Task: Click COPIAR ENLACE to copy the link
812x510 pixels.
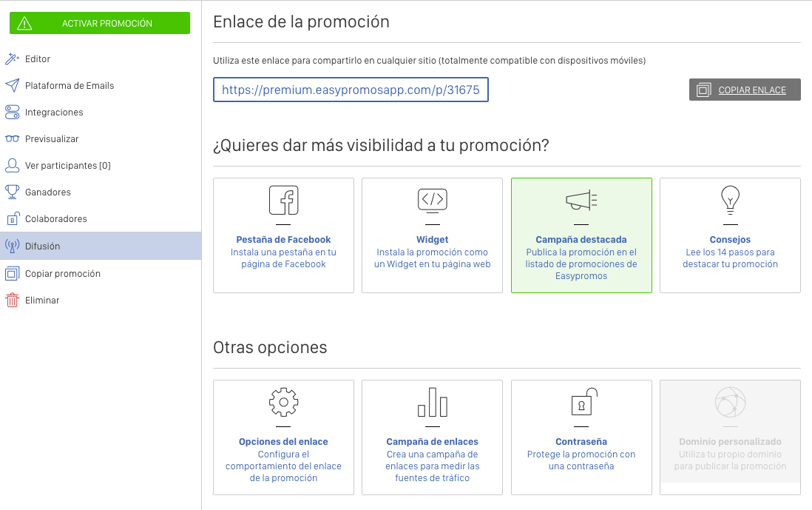Action: tap(745, 89)
